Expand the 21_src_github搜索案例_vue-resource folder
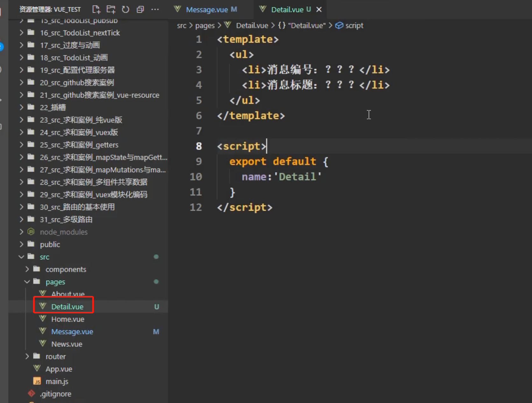The width and height of the screenshot is (532, 403). pos(88,95)
